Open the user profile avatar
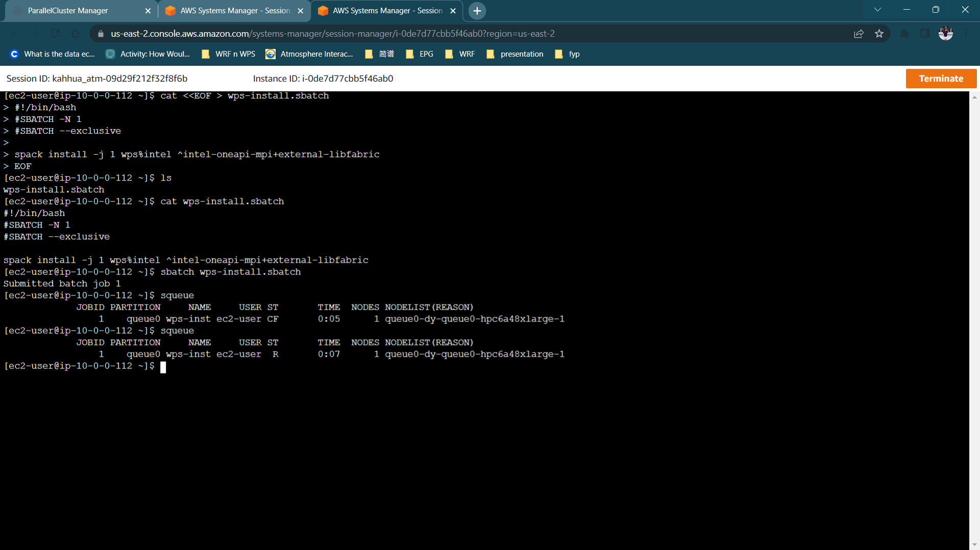The height and width of the screenshot is (550, 980). [945, 34]
